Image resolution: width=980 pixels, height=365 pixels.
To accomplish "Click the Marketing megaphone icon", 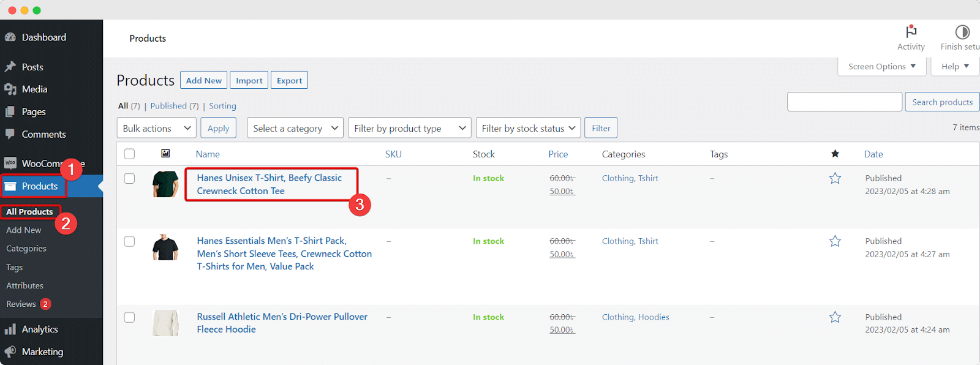I will (10, 352).
